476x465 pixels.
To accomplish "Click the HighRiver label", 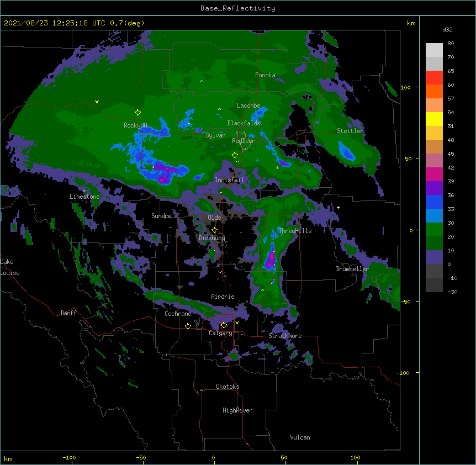I will [x=237, y=410].
